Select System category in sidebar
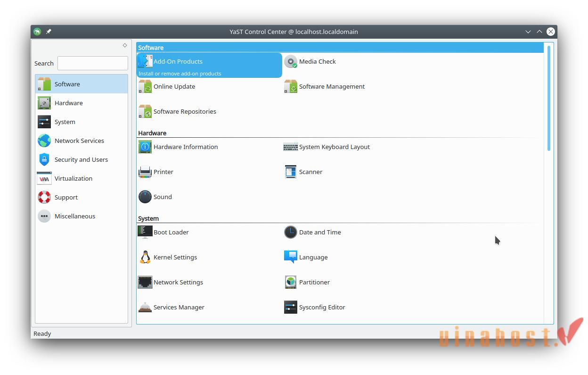Viewport: 588px width, 375px height. [x=82, y=122]
